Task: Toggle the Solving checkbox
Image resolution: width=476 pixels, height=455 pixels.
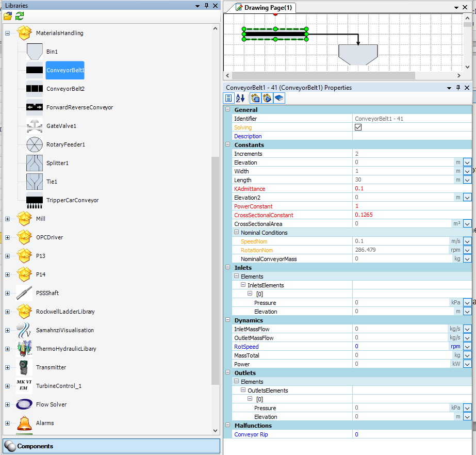Action: pos(358,127)
